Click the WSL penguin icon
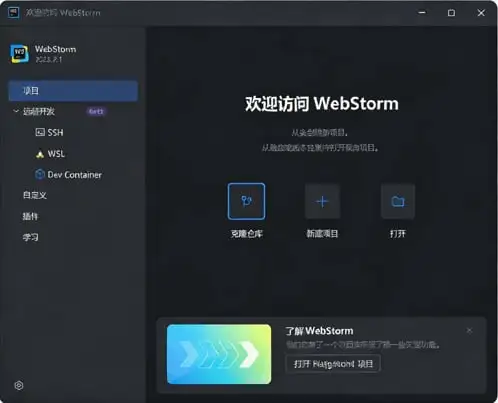Viewport: 498px width, 403px height. (x=40, y=154)
